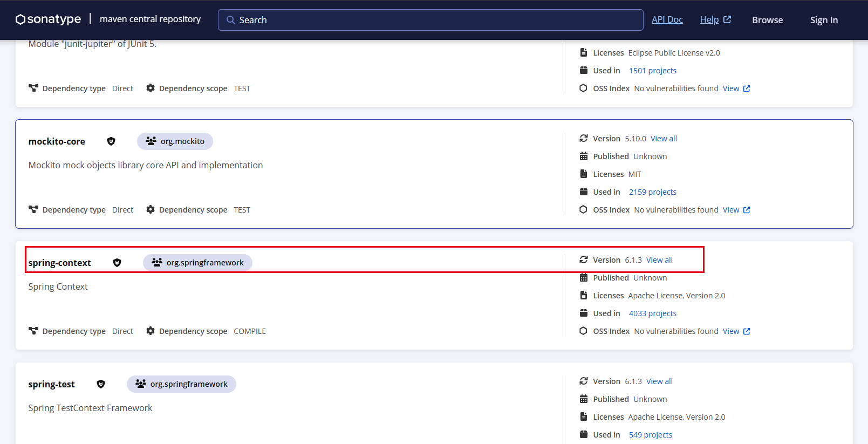Click the OSS Index hexagon icon for junit-jupiter
Image resolution: width=868 pixels, height=444 pixels.
click(583, 88)
